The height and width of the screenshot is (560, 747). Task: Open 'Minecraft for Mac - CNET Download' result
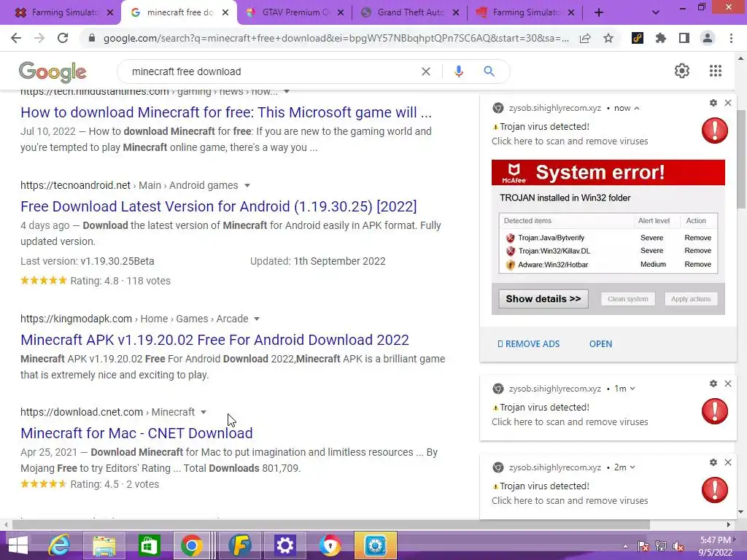(x=136, y=433)
